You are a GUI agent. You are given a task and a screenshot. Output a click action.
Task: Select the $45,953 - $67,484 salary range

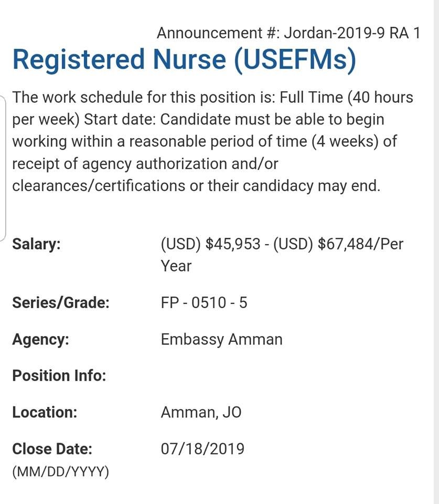282,244
